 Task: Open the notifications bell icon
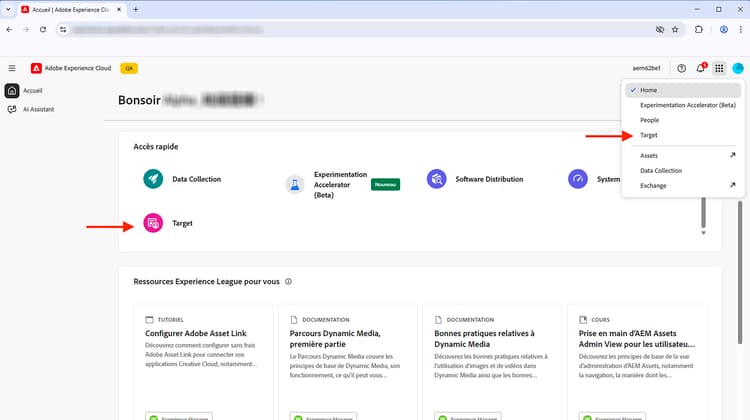[700, 68]
